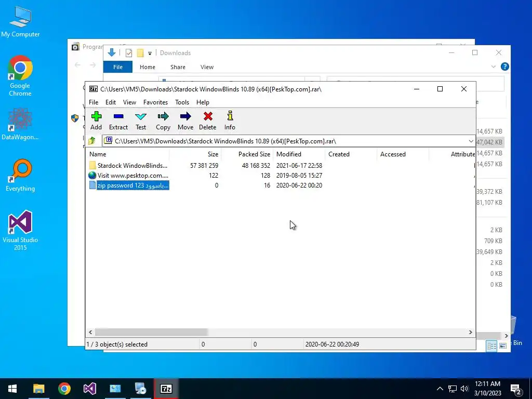Image resolution: width=532 pixels, height=399 pixels.
Task: Sort by the Modified column header
Action: tap(299, 154)
